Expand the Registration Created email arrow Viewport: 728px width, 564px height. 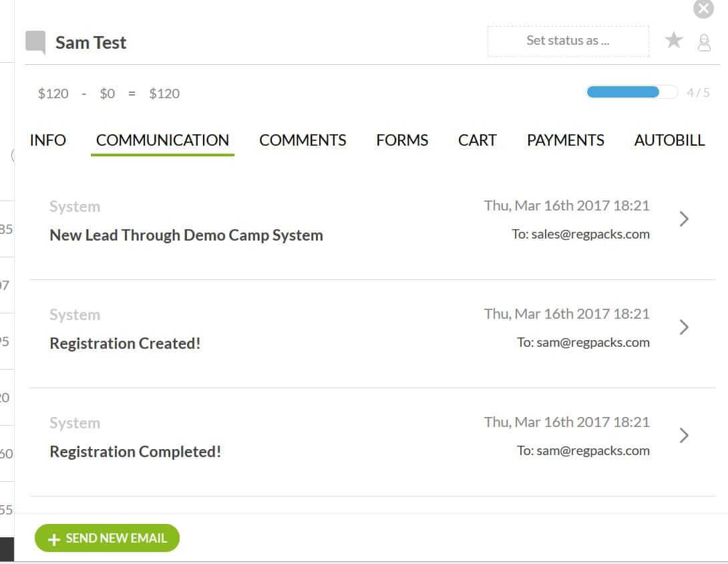tap(683, 327)
